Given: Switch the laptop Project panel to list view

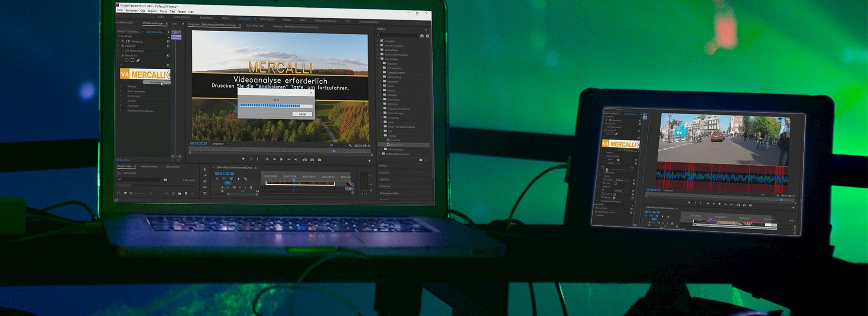Looking at the screenshot, I should [119, 193].
